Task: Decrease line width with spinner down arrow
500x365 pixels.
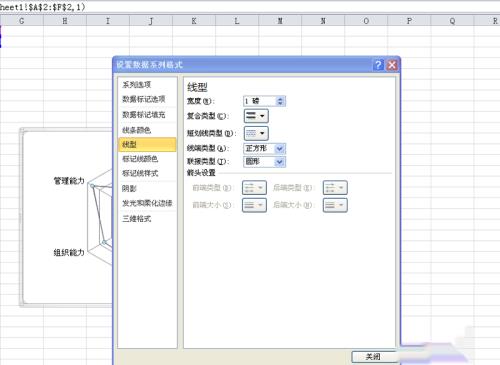Action: point(280,103)
